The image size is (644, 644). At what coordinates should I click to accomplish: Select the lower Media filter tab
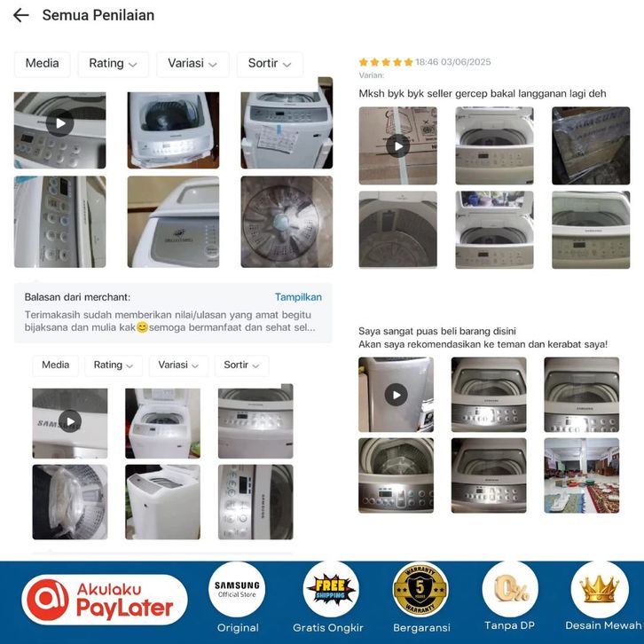pyautogui.click(x=56, y=365)
